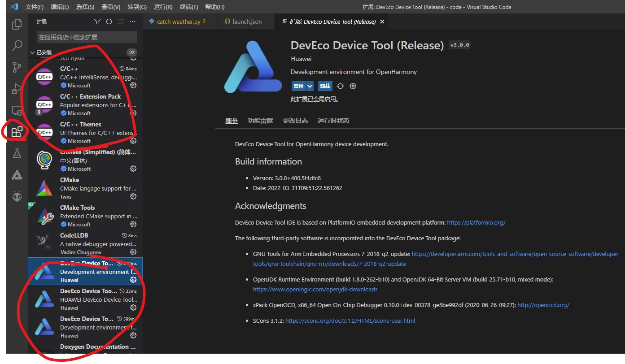Select the HUAWEI DevEco Device Tool 33ms row

[85, 299]
